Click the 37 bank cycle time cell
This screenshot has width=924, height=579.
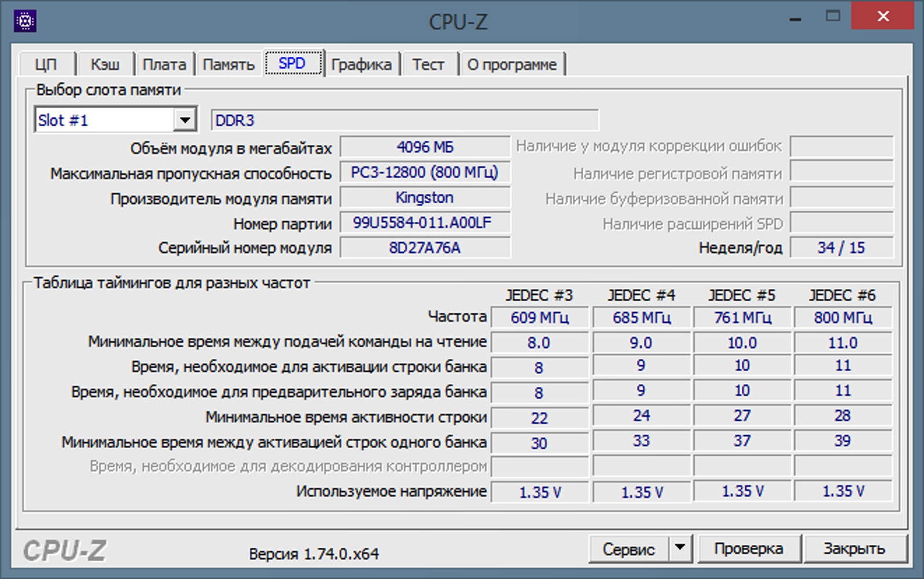point(742,441)
